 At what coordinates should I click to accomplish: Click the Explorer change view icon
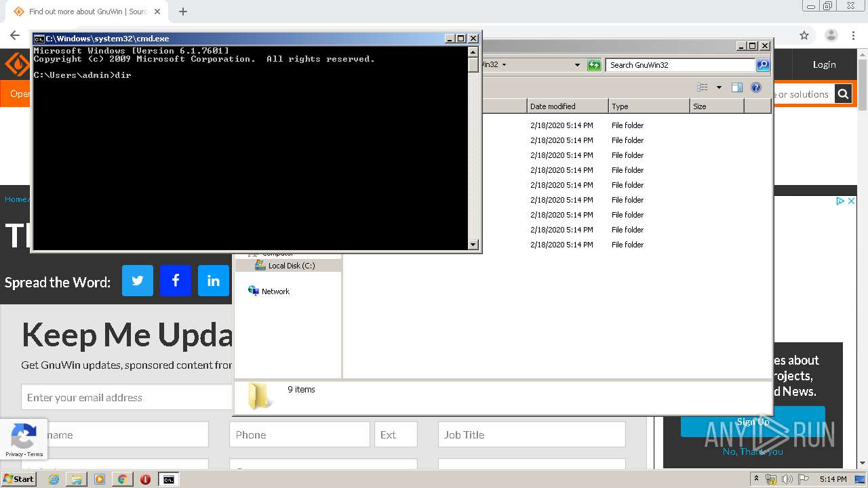pos(703,87)
